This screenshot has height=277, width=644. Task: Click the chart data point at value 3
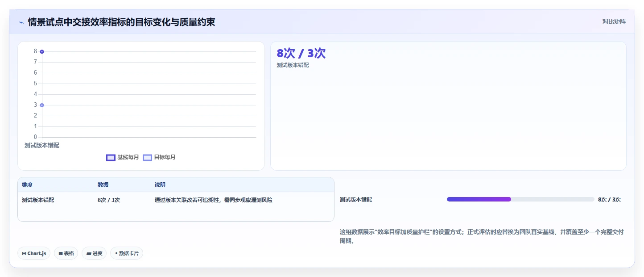(x=42, y=105)
